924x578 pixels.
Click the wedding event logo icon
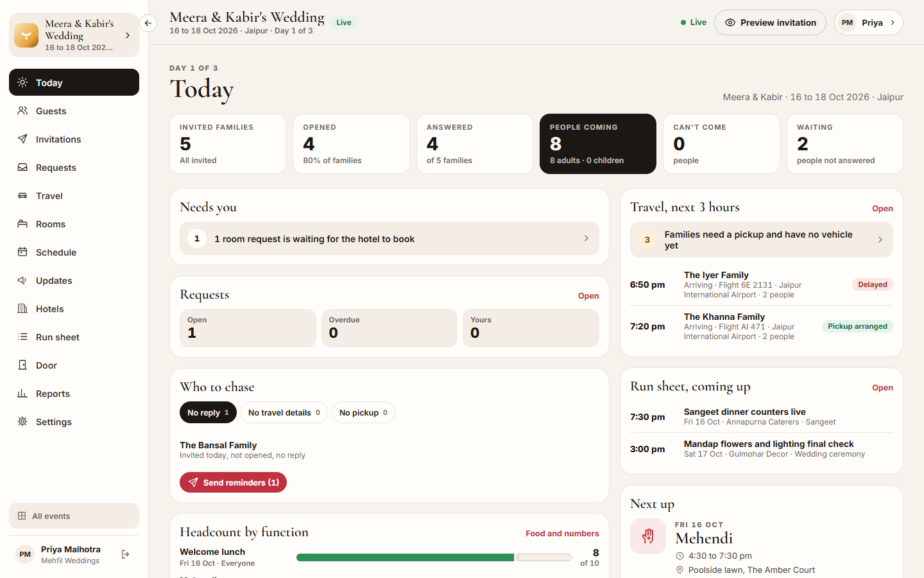pyautogui.click(x=26, y=35)
